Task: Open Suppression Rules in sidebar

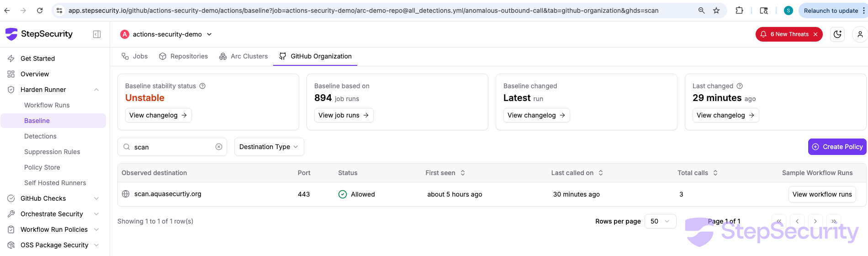Action: coord(53,152)
